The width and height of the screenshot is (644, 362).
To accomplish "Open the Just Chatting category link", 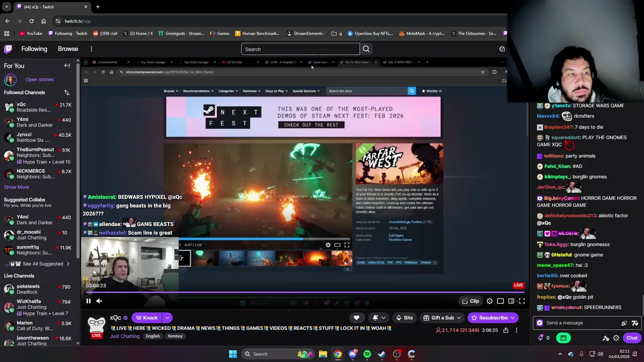I will click(125, 336).
